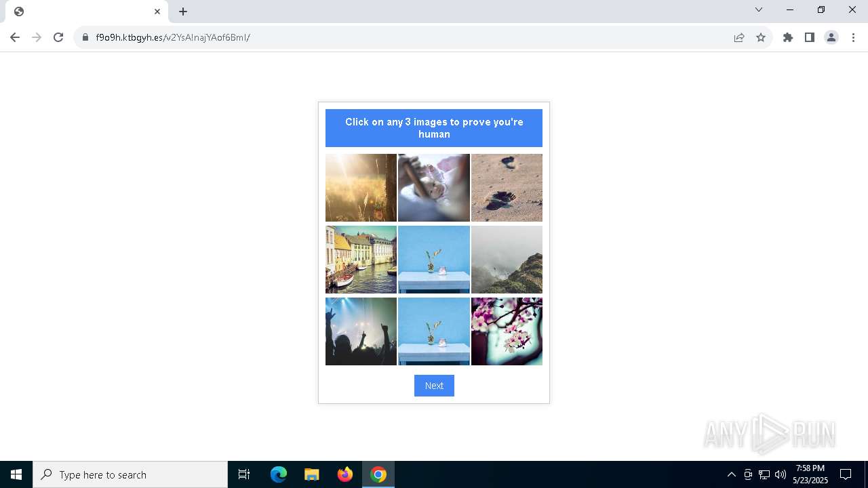Select the sunlit wheat field image

point(361,188)
